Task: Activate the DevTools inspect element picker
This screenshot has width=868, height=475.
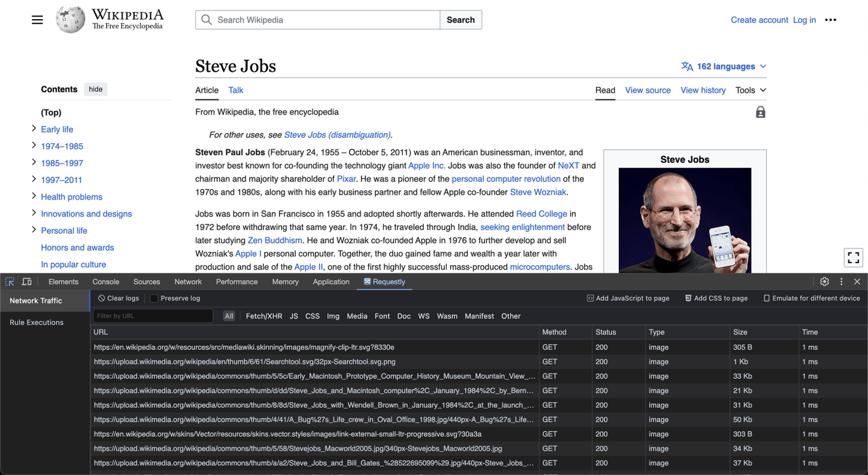Action: pos(10,282)
